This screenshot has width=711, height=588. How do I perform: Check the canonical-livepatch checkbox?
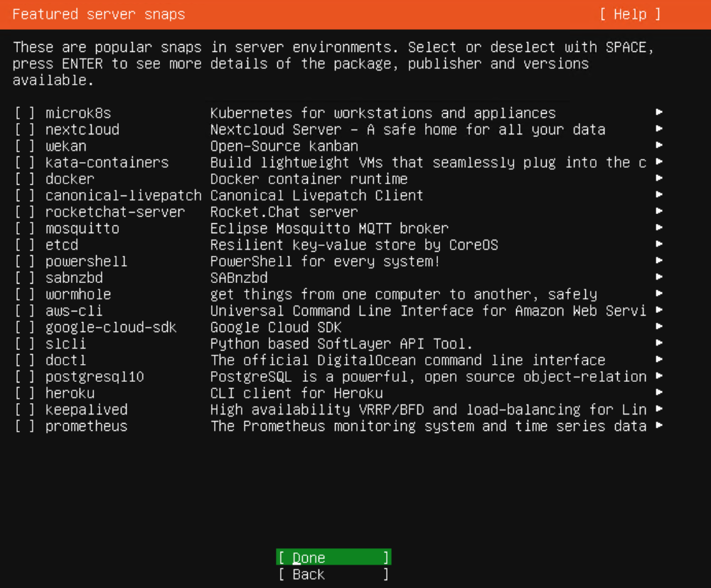[25, 195]
